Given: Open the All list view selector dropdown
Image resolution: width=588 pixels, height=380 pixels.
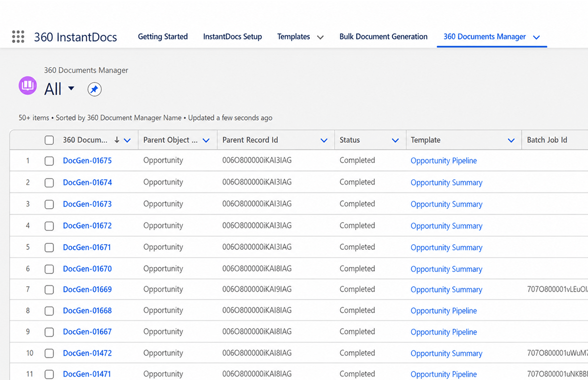Looking at the screenshot, I should [71, 88].
